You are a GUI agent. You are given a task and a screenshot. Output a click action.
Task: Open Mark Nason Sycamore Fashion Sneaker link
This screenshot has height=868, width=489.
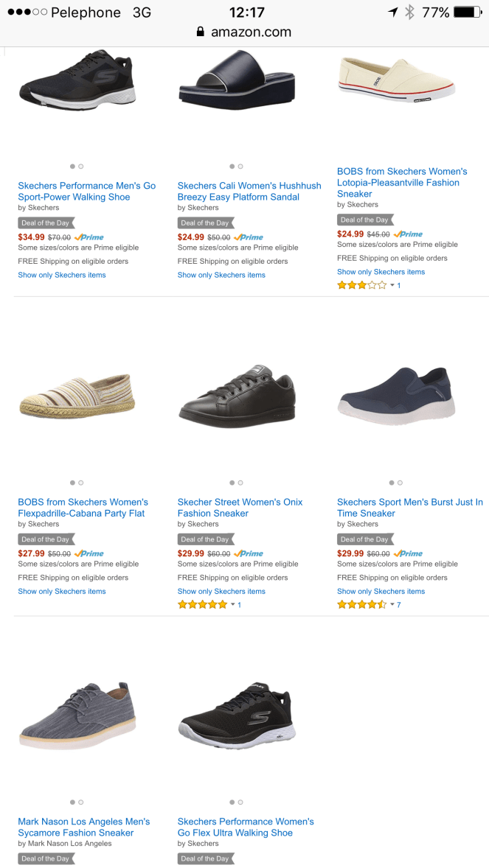coord(83,827)
